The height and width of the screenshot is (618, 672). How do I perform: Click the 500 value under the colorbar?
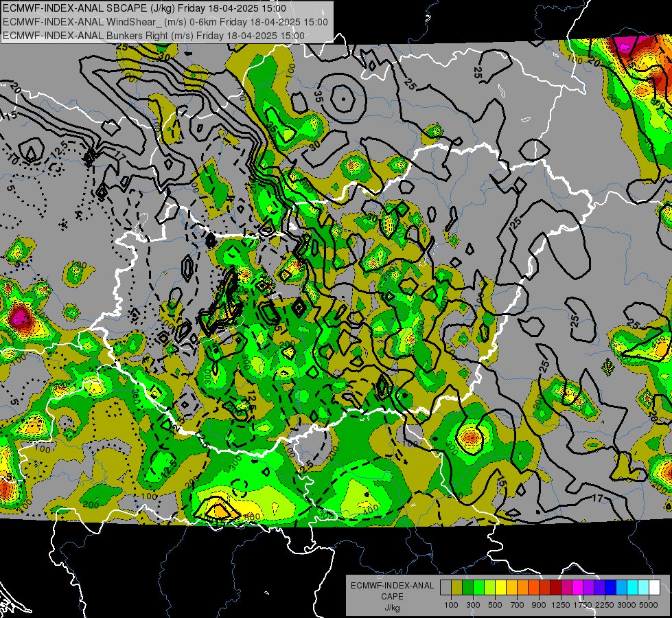(x=495, y=605)
